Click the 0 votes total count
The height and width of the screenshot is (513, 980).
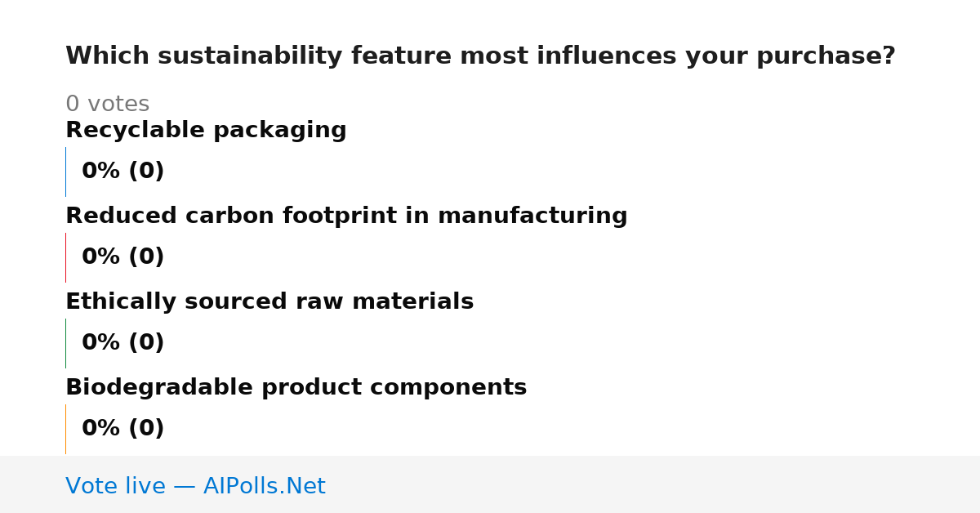(x=107, y=105)
